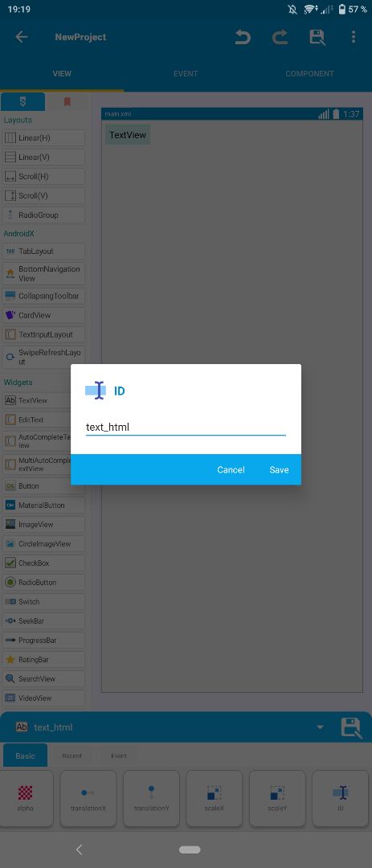
Task: Pick the Switch widget from palette
Action: (x=43, y=602)
